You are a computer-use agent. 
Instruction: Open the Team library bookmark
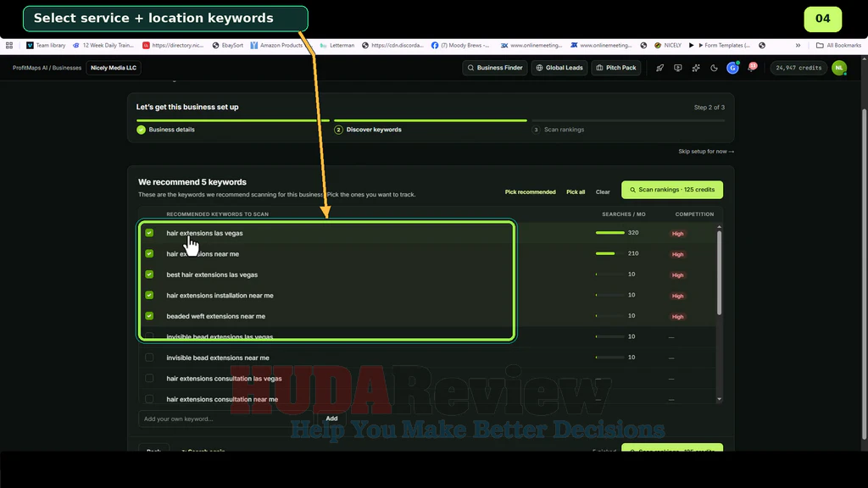click(x=46, y=46)
